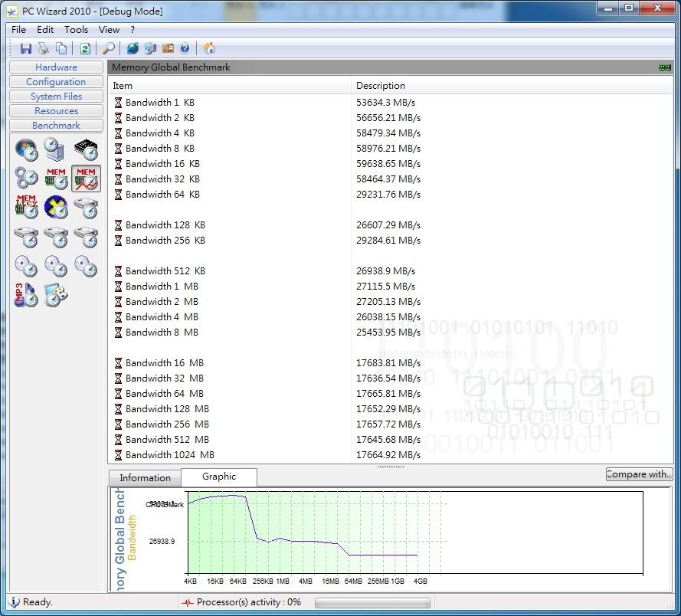
Task: Click the 17665.81 MB/s value
Action: (x=388, y=394)
